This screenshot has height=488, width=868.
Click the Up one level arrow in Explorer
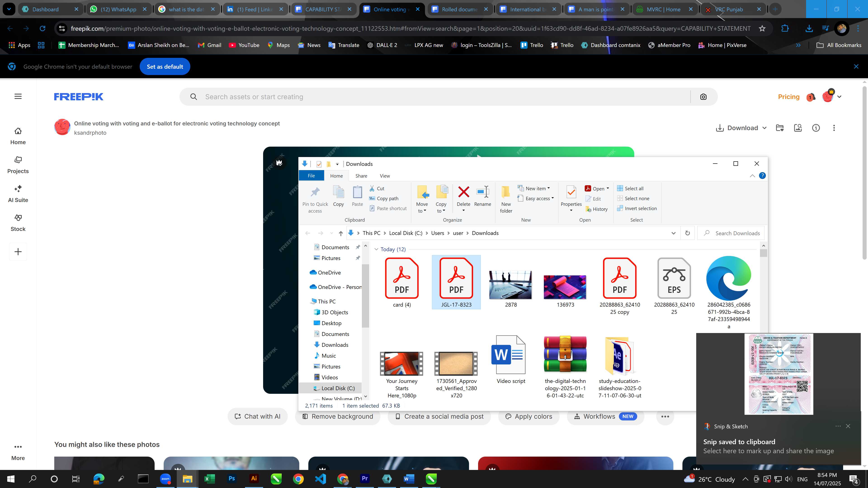pyautogui.click(x=341, y=233)
